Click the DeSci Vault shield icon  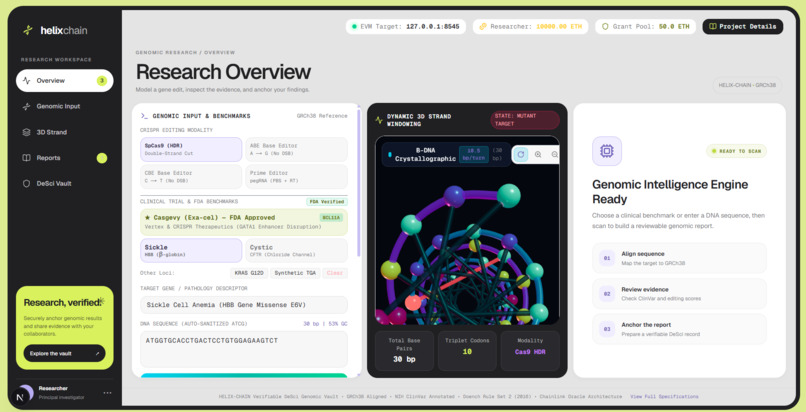pos(27,183)
